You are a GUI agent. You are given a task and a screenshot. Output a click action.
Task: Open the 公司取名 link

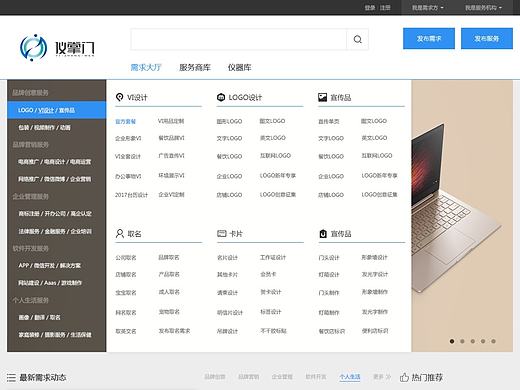pyautogui.click(x=126, y=258)
